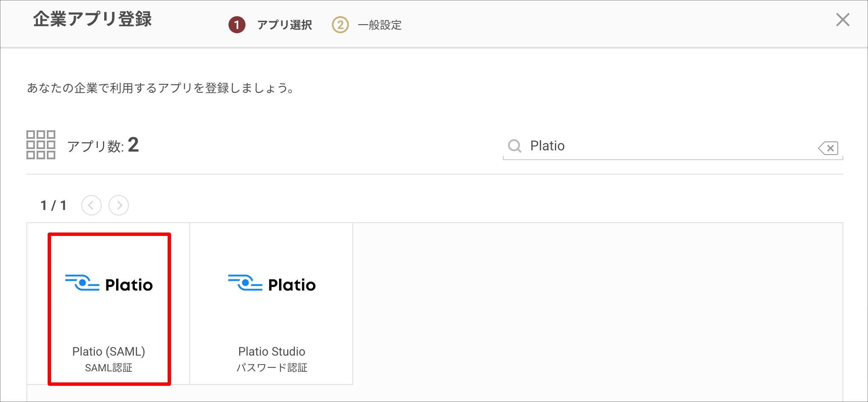Click the 1 / 1 page indicator

click(53, 206)
